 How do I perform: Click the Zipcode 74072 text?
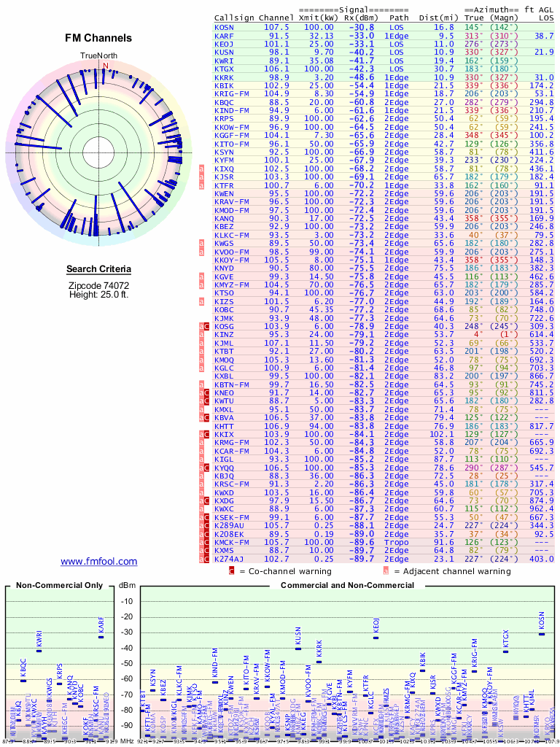coord(98,286)
